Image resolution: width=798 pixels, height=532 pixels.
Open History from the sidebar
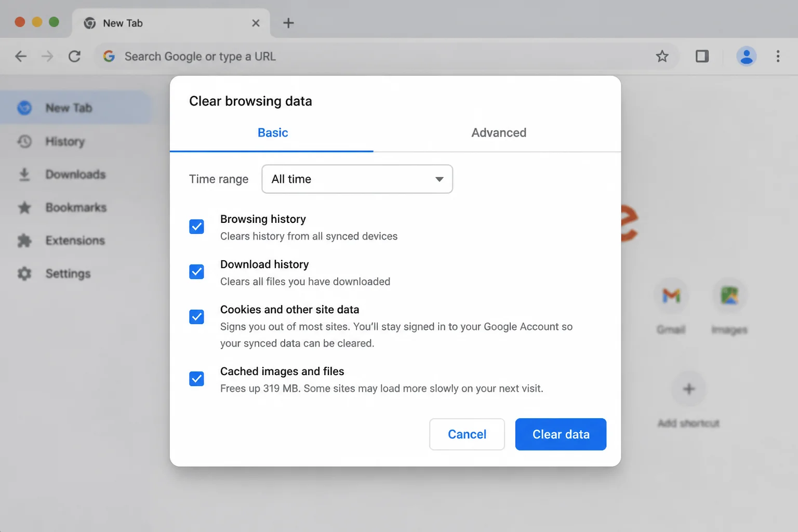pyautogui.click(x=75, y=141)
